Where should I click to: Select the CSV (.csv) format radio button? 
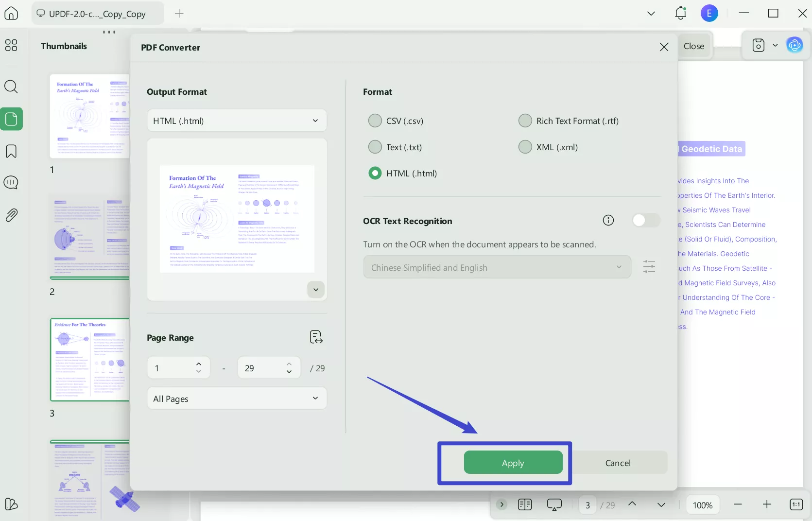coord(375,121)
